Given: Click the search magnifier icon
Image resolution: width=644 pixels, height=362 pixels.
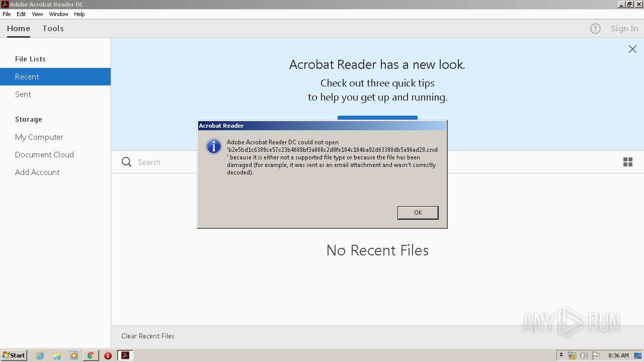Looking at the screenshot, I should pyautogui.click(x=127, y=162).
